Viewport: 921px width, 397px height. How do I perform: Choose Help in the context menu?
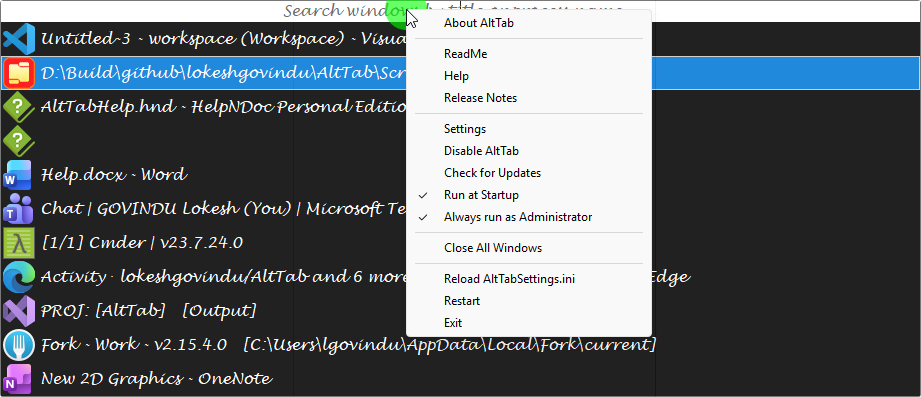529,76
